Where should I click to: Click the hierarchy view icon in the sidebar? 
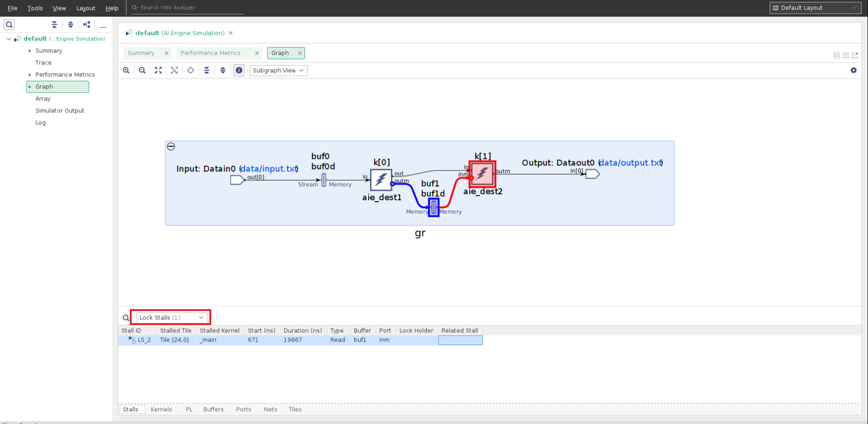(x=87, y=25)
